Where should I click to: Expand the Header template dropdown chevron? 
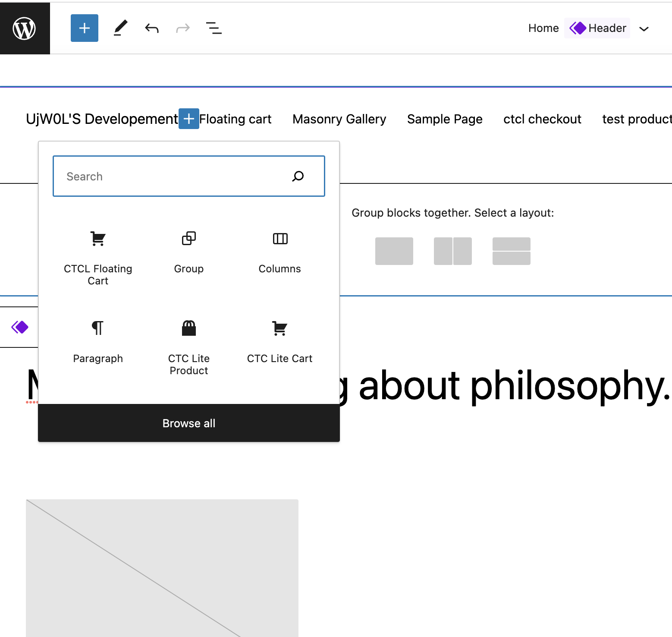pos(644,29)
